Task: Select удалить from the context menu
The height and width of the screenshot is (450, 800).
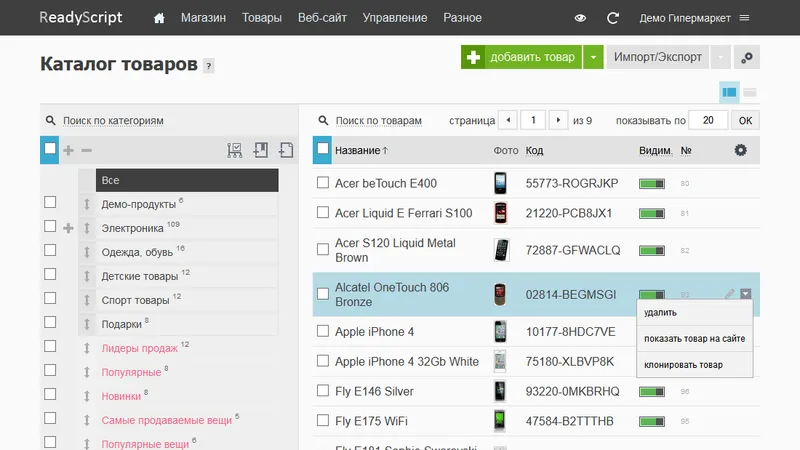Action: coord(660,312)
